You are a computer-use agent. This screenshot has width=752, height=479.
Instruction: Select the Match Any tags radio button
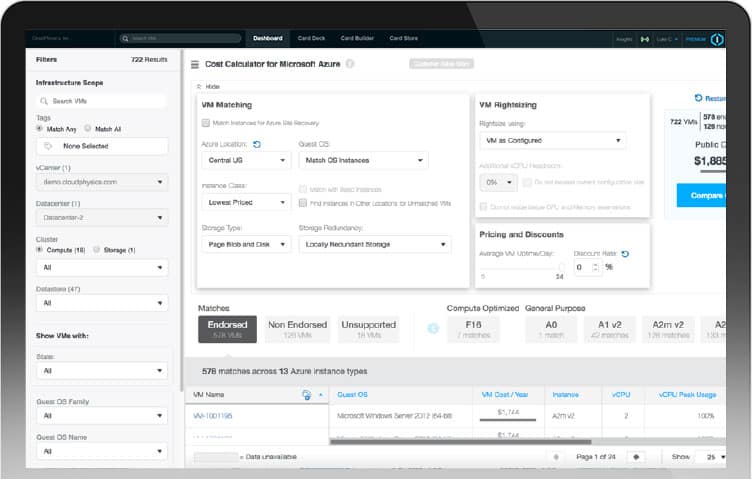click(x=40, y=129)
